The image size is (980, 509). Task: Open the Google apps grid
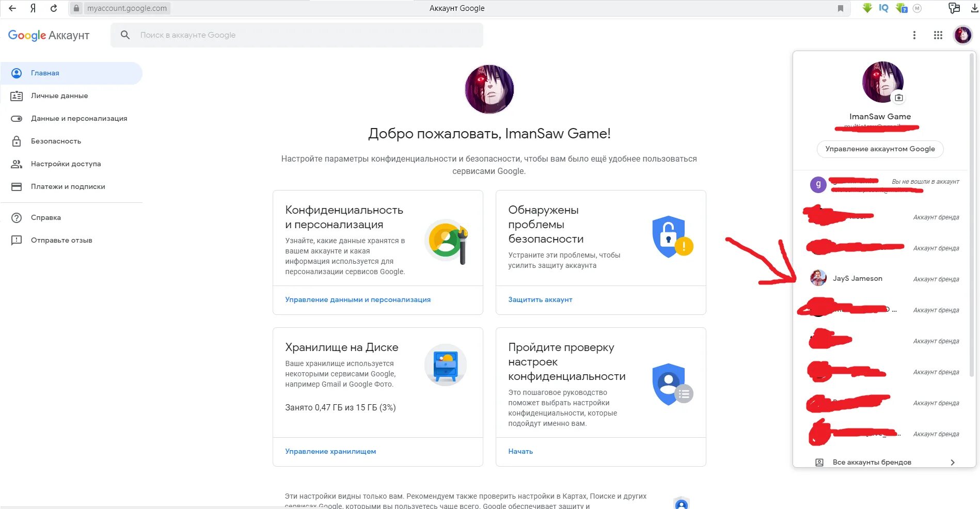click(938, 35)
